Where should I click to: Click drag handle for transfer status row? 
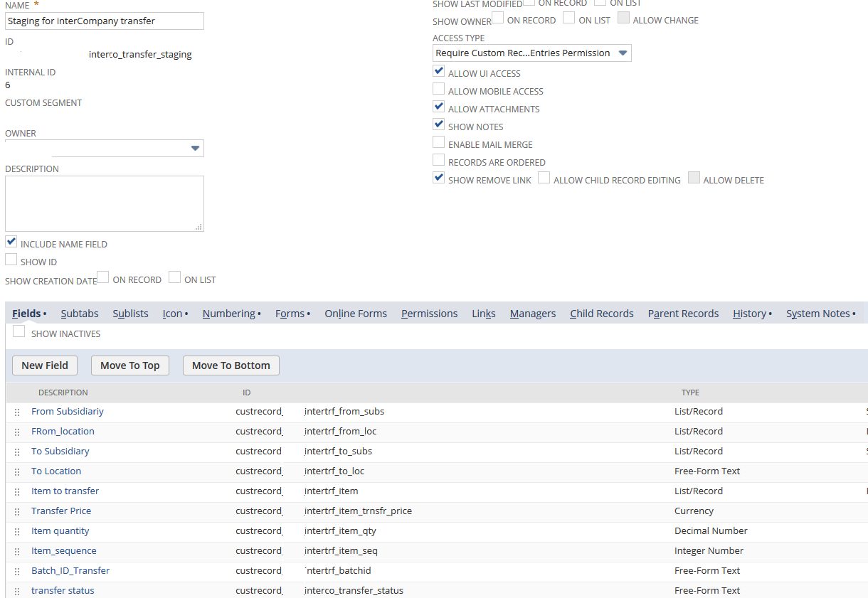pyautogui.click(x=17, y=592)
